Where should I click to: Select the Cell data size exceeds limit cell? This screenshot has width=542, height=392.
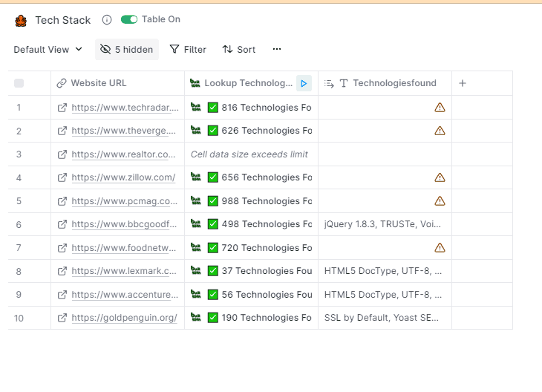[x=251, y=154]
